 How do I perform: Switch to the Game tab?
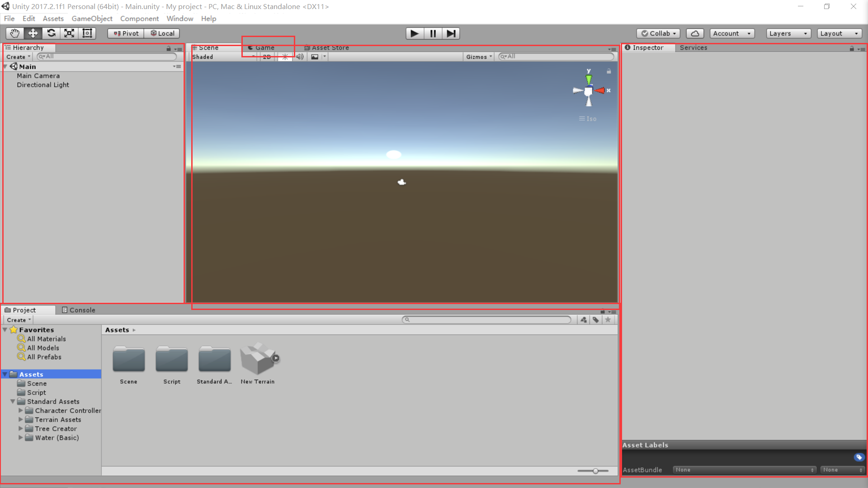(261, 47)
